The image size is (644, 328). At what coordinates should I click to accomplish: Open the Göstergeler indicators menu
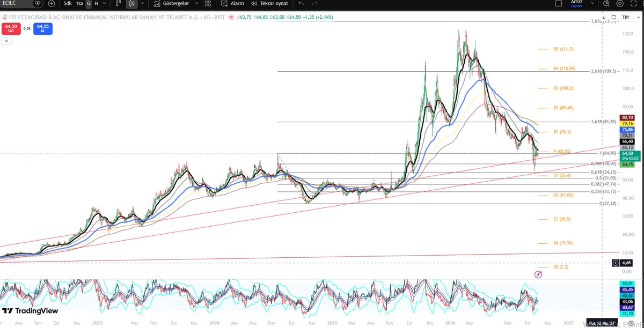[171, 3]
